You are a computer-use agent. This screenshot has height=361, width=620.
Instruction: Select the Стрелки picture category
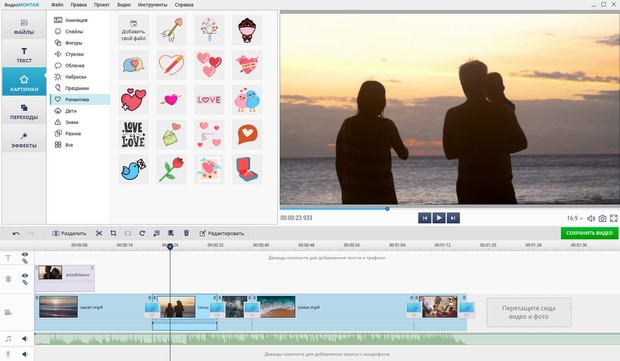coord(79,54)
